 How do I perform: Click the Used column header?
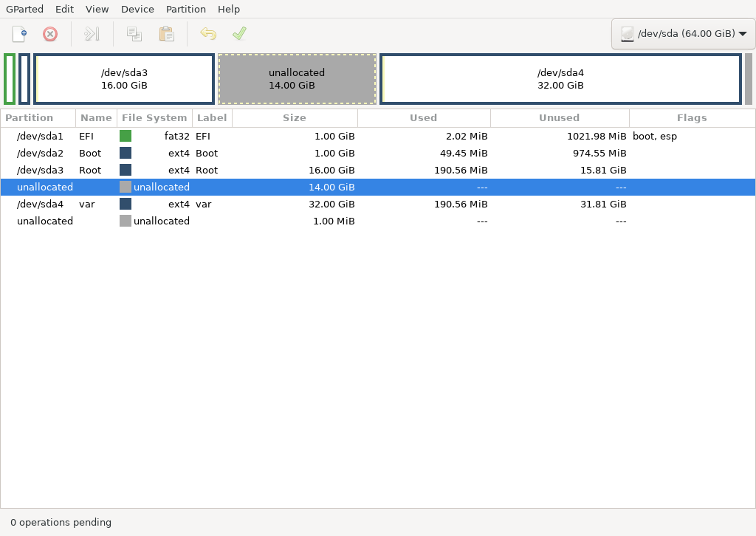pos(424,118)
